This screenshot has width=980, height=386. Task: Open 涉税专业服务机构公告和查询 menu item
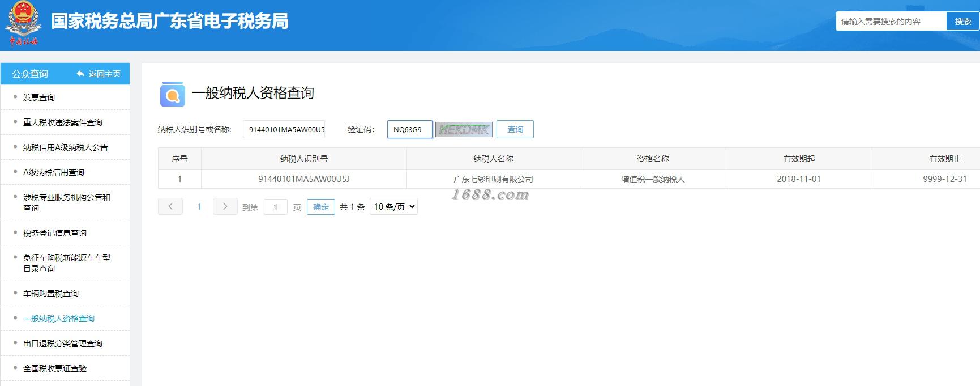67,202
